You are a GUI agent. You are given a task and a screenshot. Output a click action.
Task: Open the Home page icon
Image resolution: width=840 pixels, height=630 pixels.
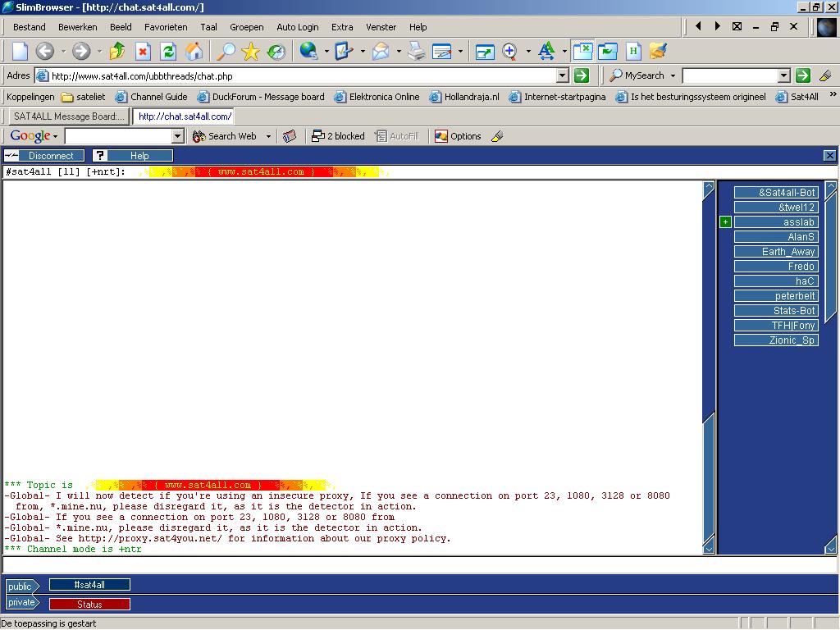click(194, 52)
